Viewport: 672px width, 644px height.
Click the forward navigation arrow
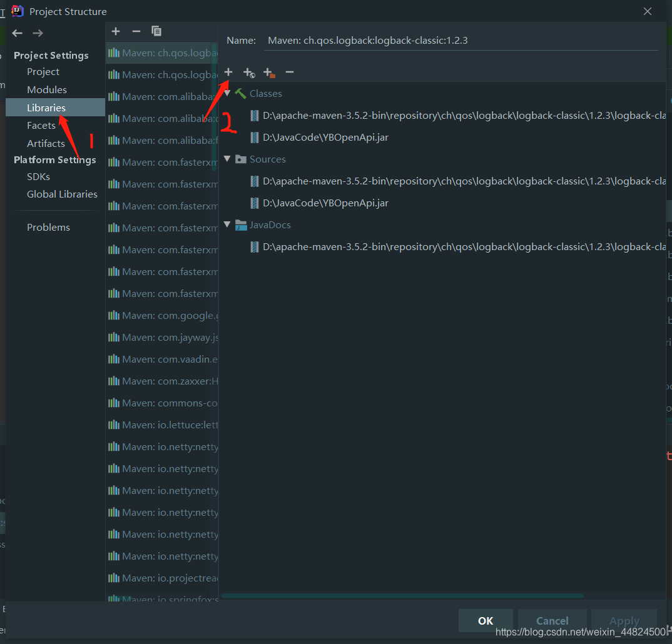click(38, 33)
